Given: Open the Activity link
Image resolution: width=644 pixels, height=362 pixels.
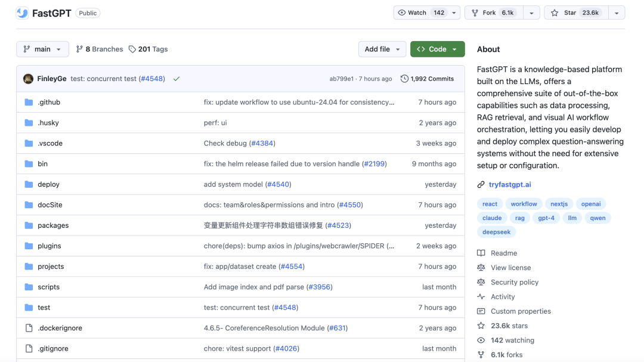Looking at the screenshot, I should click(x=503, y=296).
